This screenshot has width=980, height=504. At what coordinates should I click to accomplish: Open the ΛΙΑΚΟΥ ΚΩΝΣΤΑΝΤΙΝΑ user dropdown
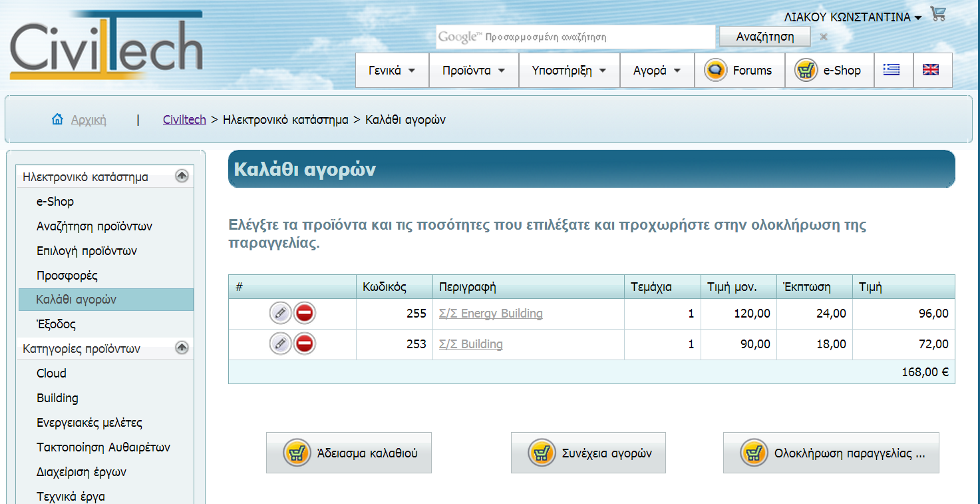[x=853, y=17]
